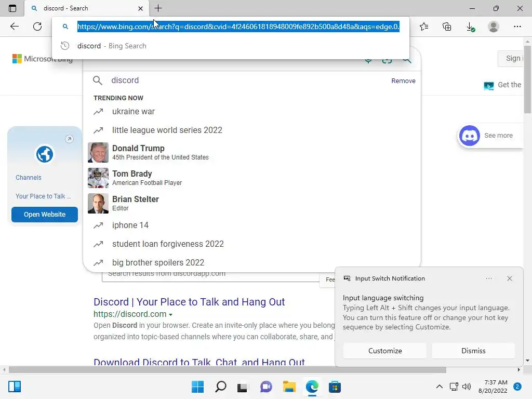Viewport: 532px width, 399px height.
Task: Click the vertical scrollbar down arrow
Action: tap(527, 361)
